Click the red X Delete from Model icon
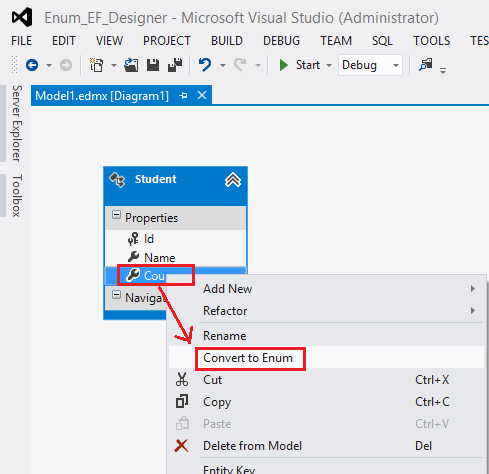The width and height of the screenshot is (489, 474). 182,446
